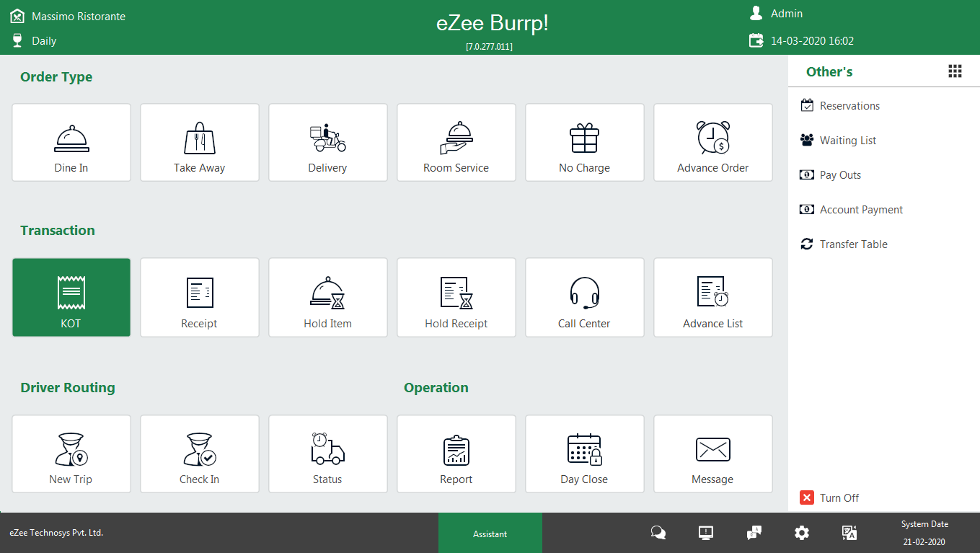This screenshot has height=553, width=980.
Task: Click the version number 7.0.277.011
Action: 489,46
